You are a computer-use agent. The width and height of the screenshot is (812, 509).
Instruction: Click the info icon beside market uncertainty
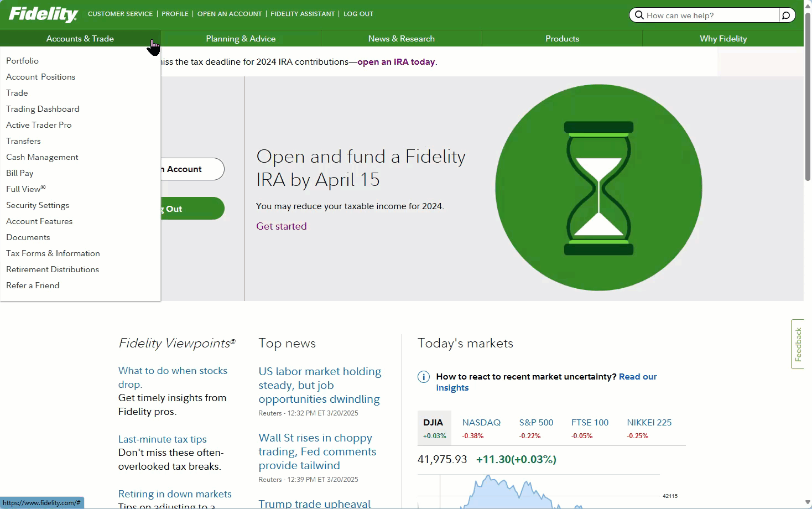coord(423,377)
